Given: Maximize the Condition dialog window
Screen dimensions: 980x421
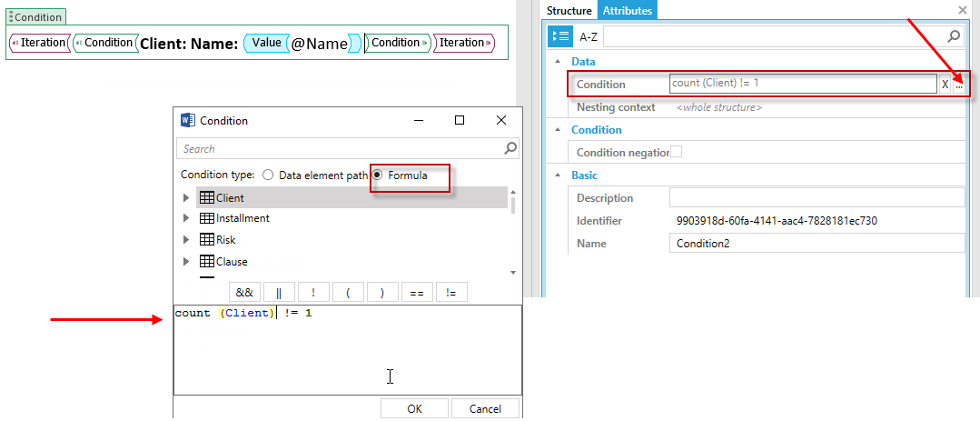Looking at the screenshot, I should 460,120.
